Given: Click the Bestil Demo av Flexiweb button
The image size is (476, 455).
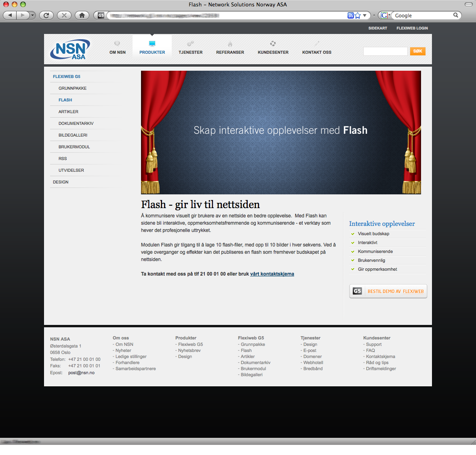Looking at the screenshot, I should pos(388,291).
